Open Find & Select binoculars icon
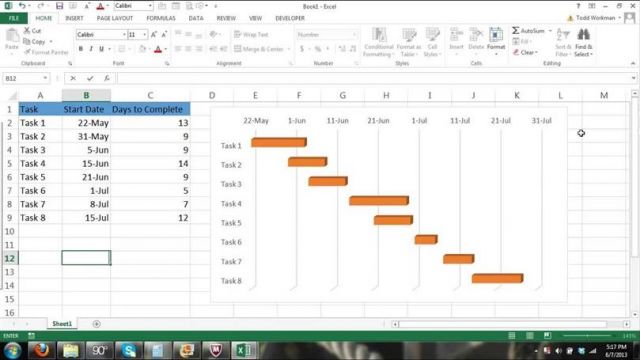The height and width of the screenshot is (360, 640). (x=583, y=34)
